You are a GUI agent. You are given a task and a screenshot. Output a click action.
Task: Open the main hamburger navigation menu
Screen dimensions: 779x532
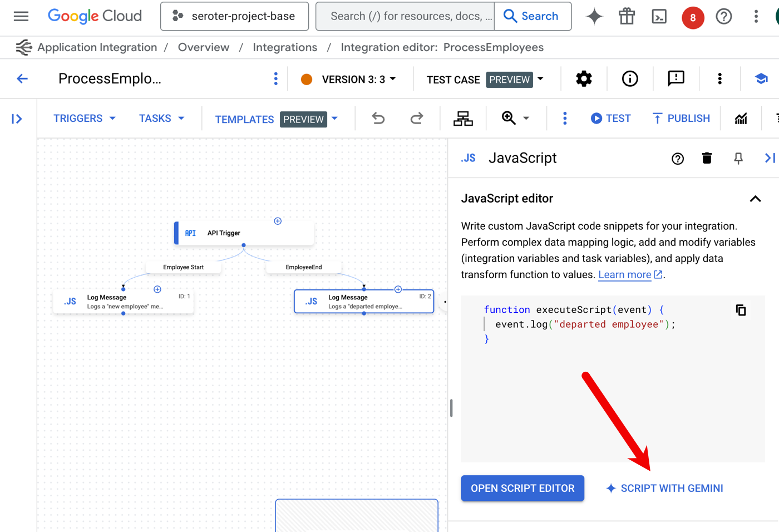21,17
